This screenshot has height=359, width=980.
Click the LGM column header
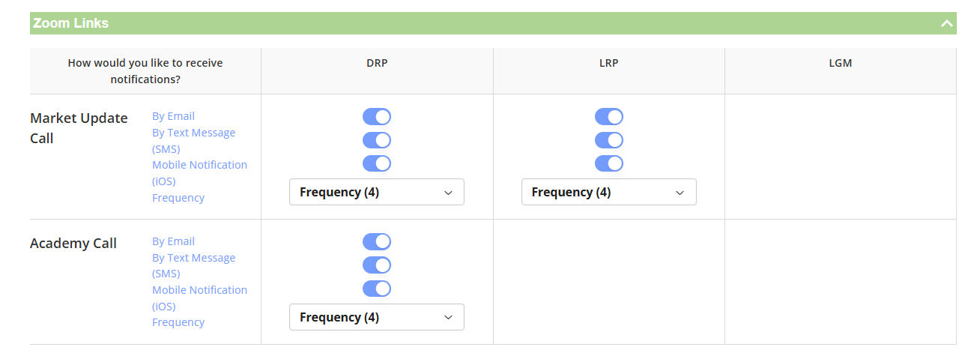coord(840,63)
